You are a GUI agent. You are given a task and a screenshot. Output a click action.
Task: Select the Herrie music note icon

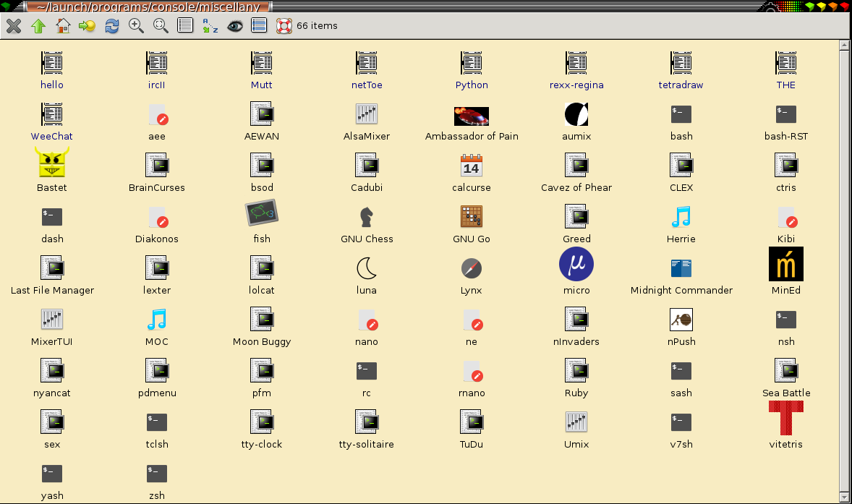(x=681, y=216)
